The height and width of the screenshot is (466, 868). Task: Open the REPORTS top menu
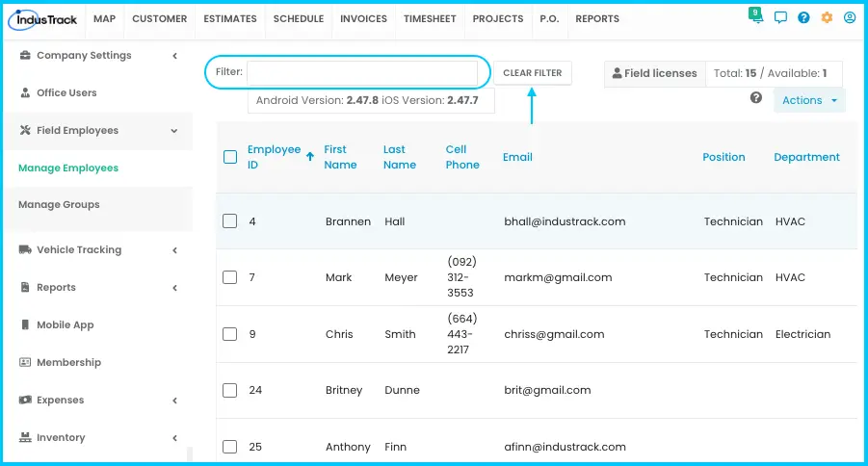pyautogui.click(x=597, y=19)
